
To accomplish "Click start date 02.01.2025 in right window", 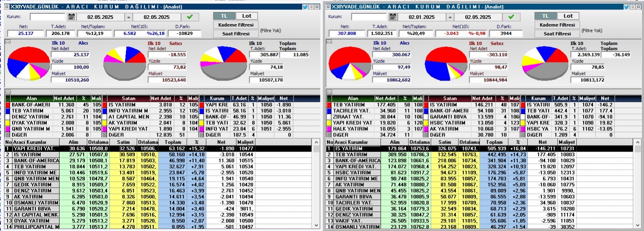I will coord(421,17).
